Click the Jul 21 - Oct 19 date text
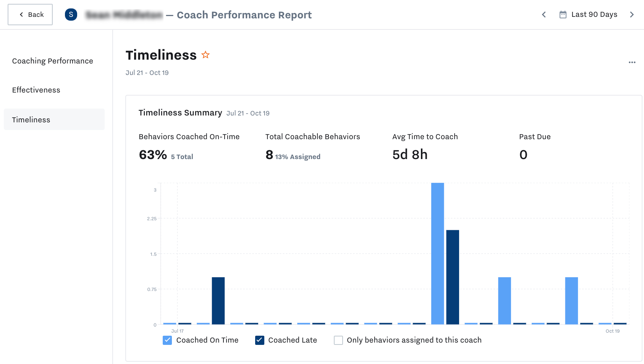This screenshot has width=644, height=364. coord(147,72)
